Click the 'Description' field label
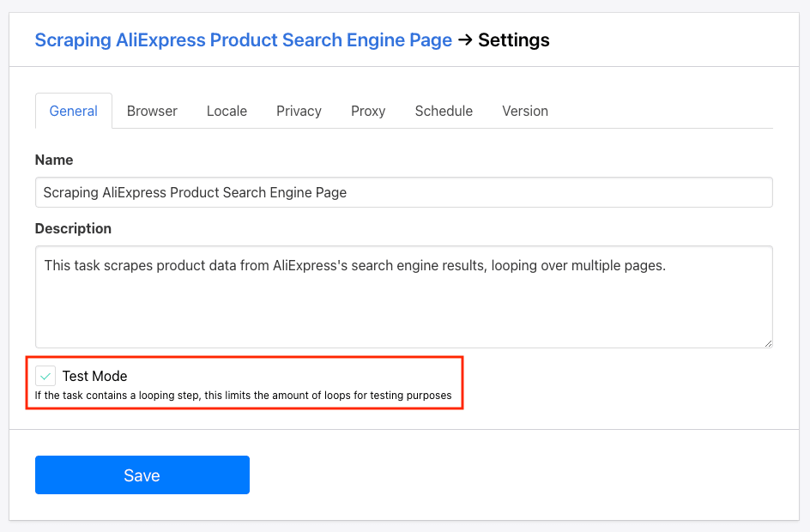The image size is (810, 532). (73, 228)
